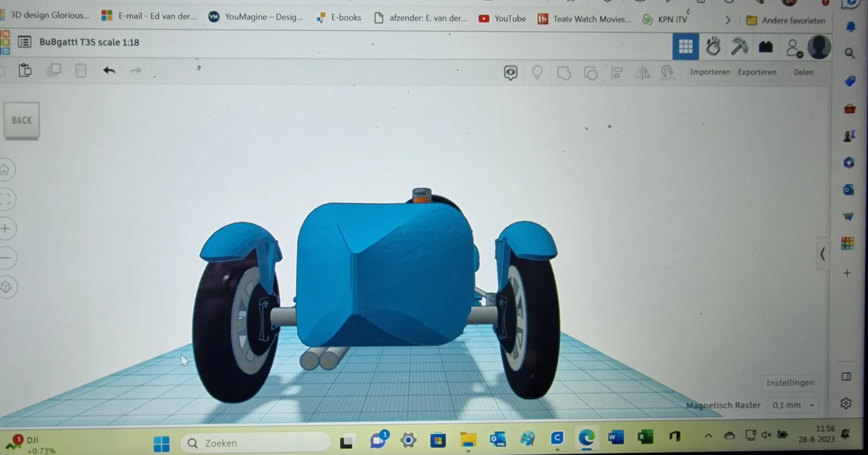Paste with the clipboard icon
The height and width of the screenshot is (455, 868).
tap(25, 71)
